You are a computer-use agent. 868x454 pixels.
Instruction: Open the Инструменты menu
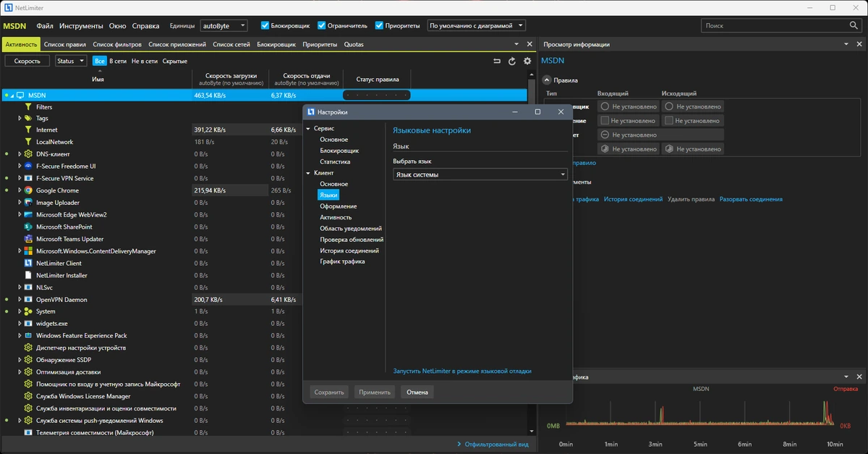pyautogui.click(x=81, y=25)
